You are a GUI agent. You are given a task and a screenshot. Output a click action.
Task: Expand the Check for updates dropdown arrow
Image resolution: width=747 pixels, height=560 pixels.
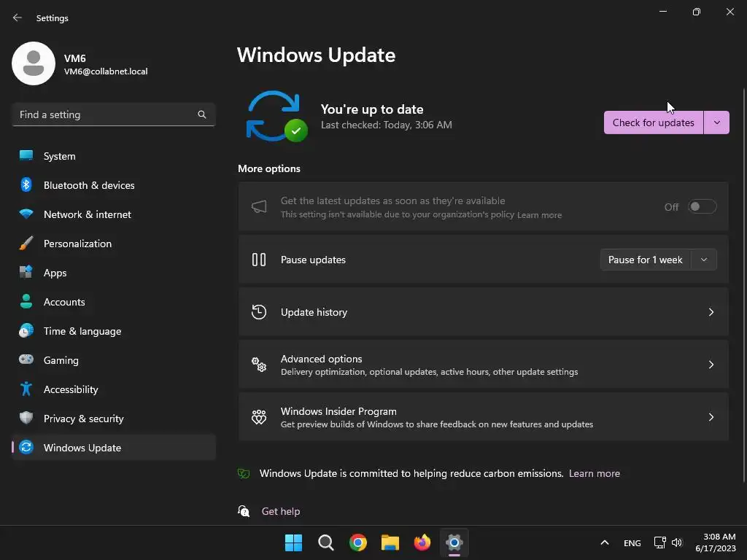tap(716, 122)
